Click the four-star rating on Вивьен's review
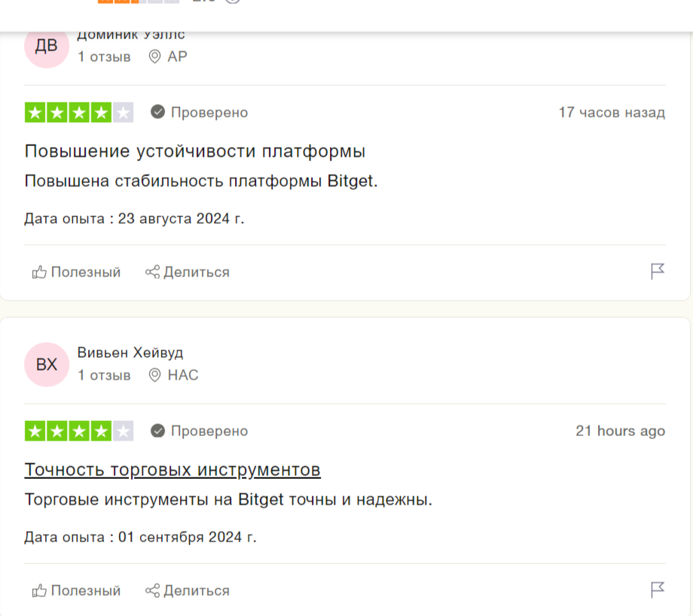693x616 pixels. (79, 432)
